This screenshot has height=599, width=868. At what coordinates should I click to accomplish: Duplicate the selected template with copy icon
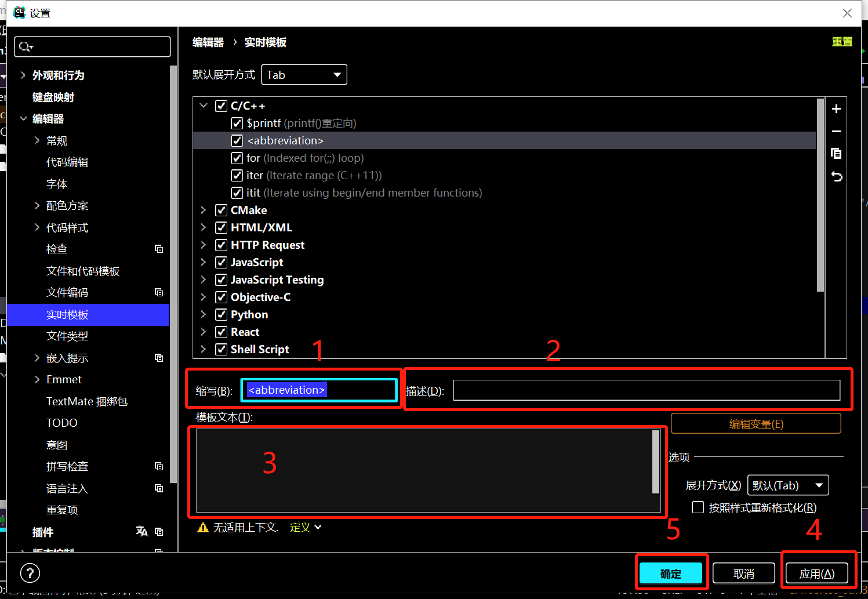point(836,153)
